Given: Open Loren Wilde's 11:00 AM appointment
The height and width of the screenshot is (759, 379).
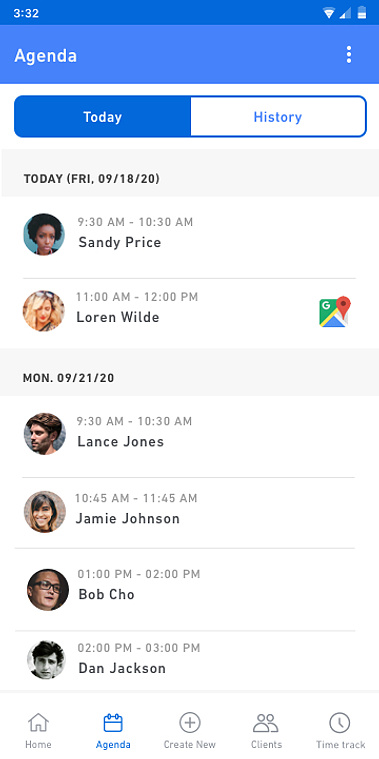Looking at the screenshot, I should 189,313.
